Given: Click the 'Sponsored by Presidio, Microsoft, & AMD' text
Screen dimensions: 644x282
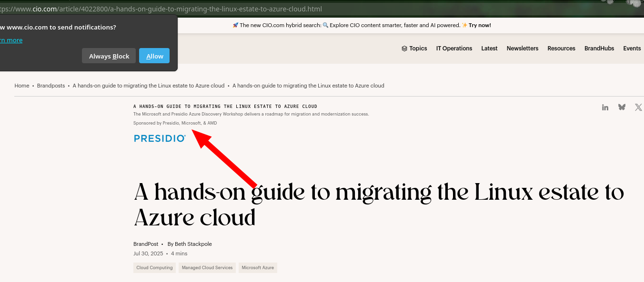Looking at the screenshot, I should pos(175,123).
